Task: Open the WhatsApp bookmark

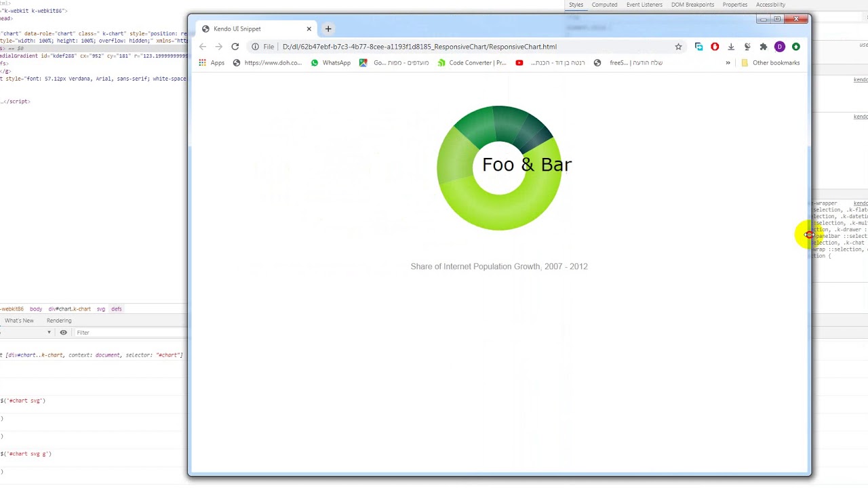Action: pos(330,63)
